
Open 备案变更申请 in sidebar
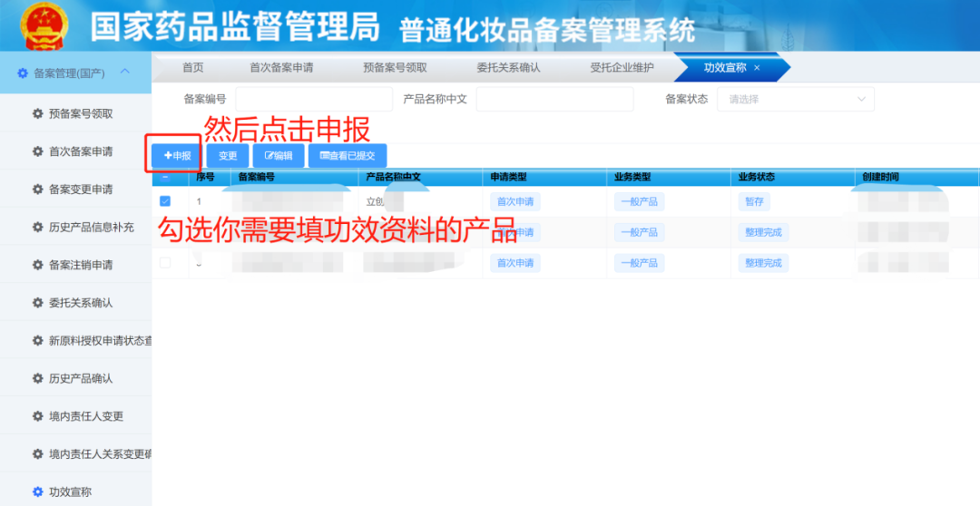coord(75,190)
